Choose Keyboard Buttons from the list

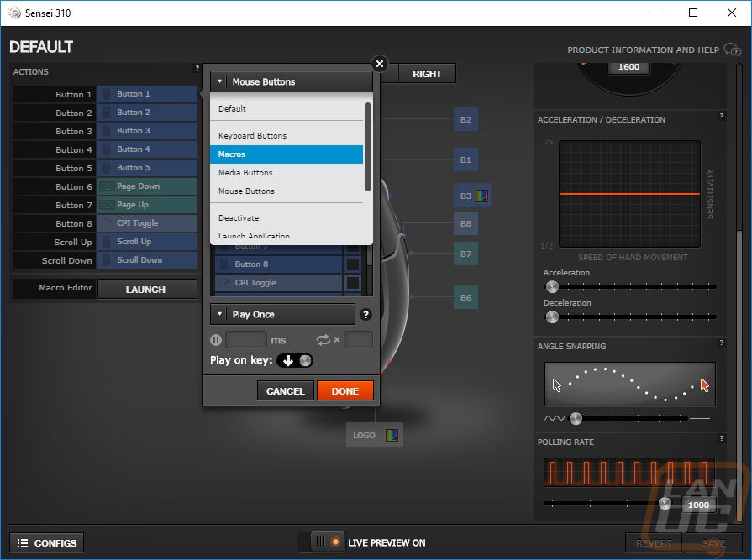click(x=287, y=135)
